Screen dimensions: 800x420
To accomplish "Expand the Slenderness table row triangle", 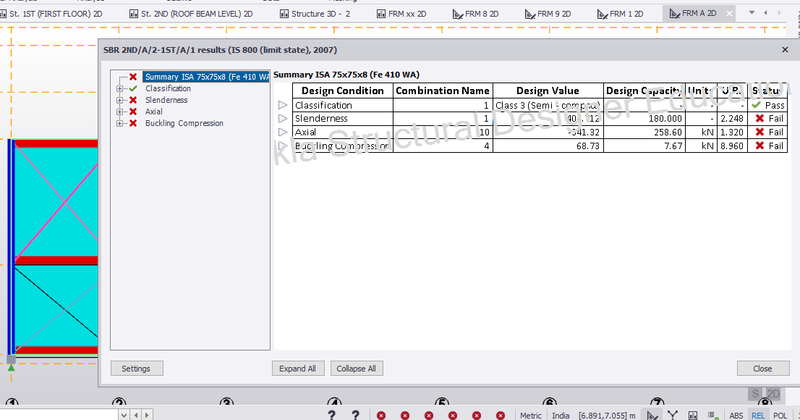I will click(283, 118).
